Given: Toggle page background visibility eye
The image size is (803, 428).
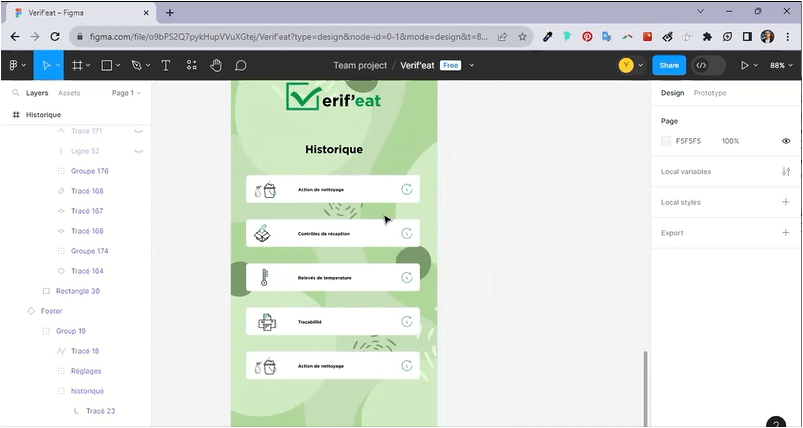Looking at the screenshot, I should (786, 141).
